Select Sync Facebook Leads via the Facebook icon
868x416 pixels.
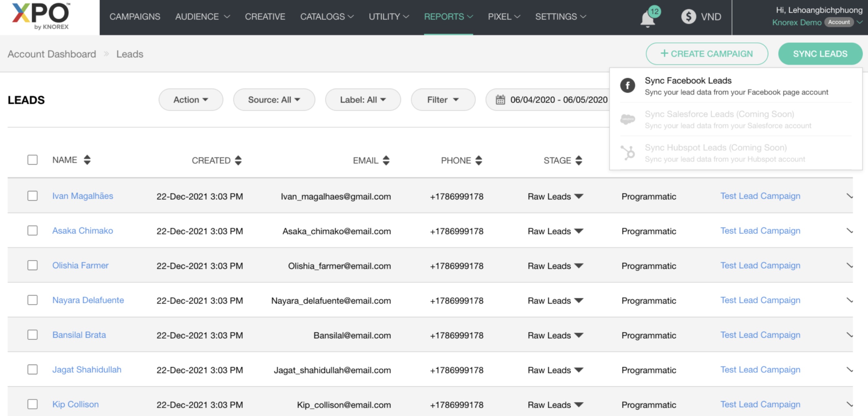click(628, 86)
